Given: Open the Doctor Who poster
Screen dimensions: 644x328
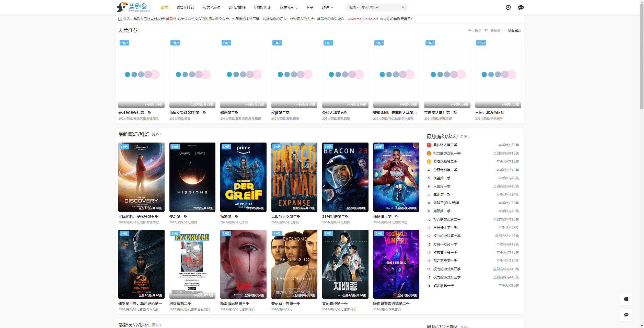Looking at the screenshot, I should tap(396, 177).
